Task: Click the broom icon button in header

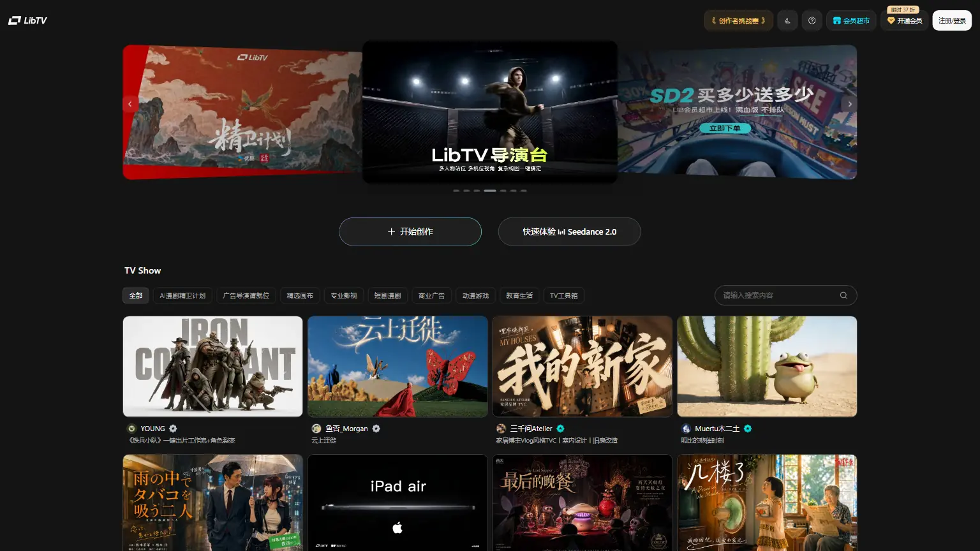Action: pos(787,20)
